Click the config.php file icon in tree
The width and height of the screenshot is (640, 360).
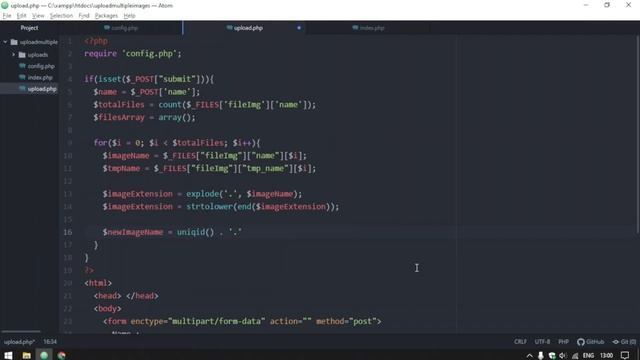(x=22, y=66)
